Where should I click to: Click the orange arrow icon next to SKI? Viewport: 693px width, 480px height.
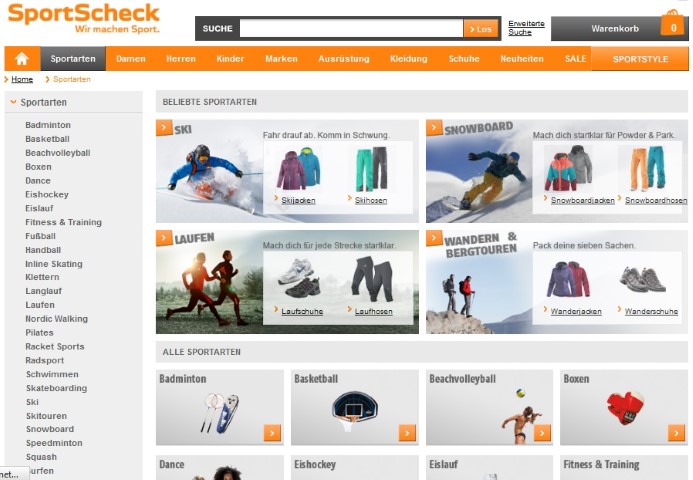click(164, 128)
